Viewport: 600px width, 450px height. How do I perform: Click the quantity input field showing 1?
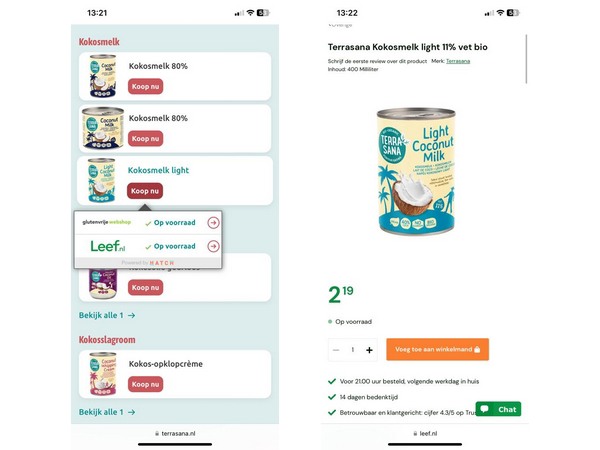coord(352,350)
